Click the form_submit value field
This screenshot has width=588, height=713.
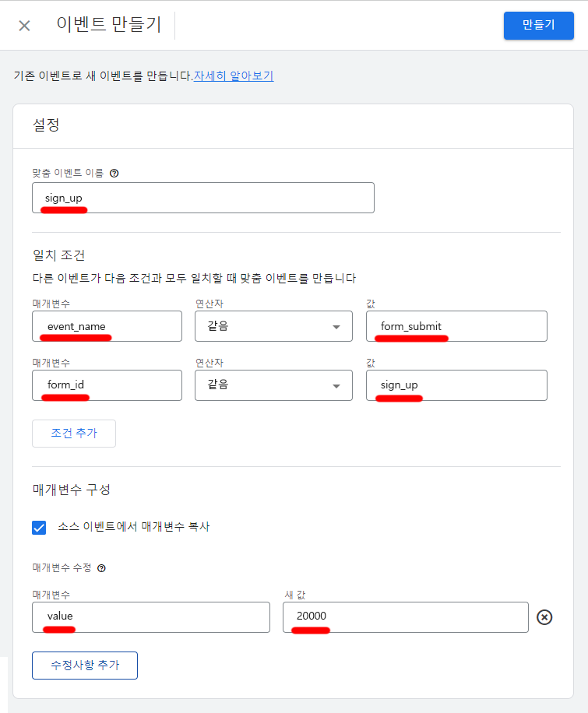(456, 326)
